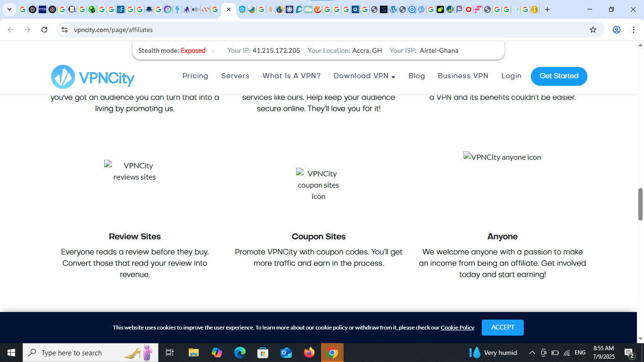Open Outlook from the taskbar

(286, 353)
